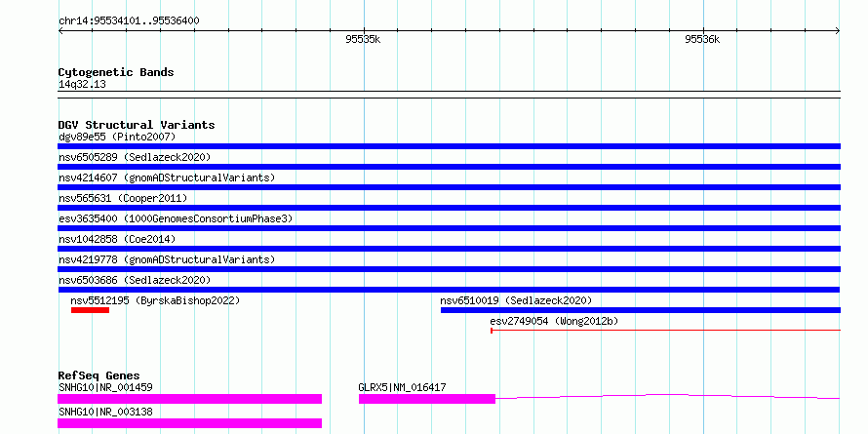Click the 95536k ruler marker
Screen dimensions: 868x434
(702, 39)
